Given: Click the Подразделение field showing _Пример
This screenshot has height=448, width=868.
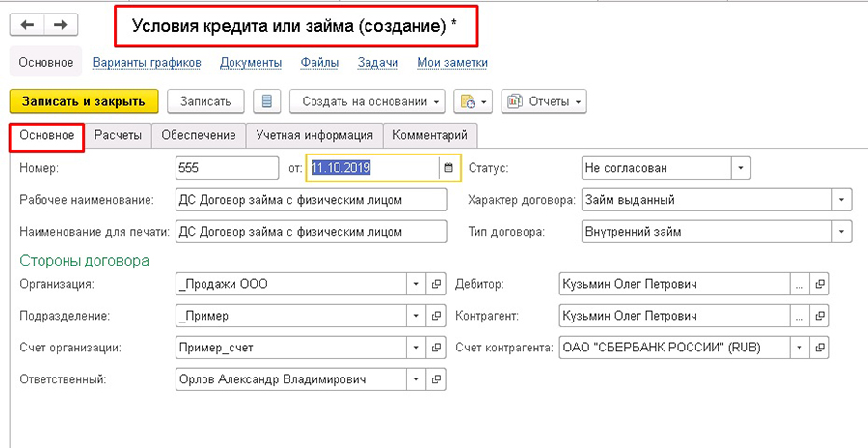Looking at the screenshot, I should click(x=290, y=316).
